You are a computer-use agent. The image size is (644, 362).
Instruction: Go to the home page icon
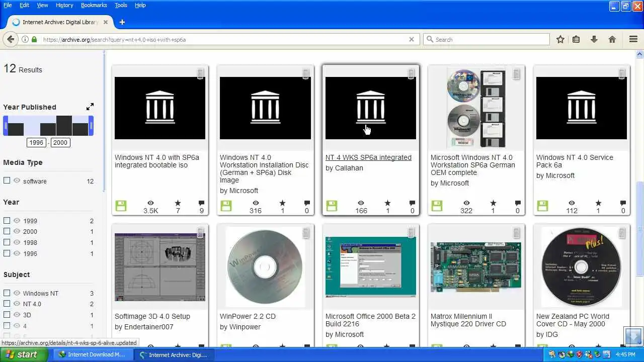[x=612, y=39]
